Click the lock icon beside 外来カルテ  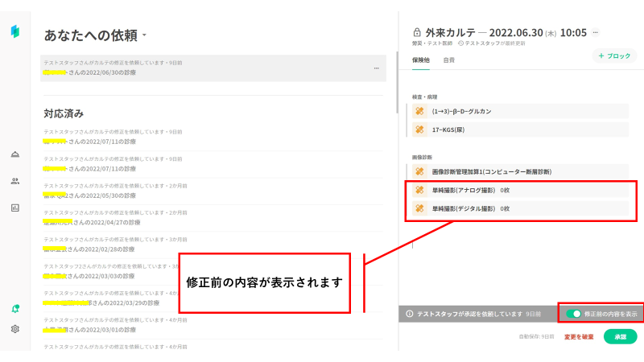tap(417, 32)
